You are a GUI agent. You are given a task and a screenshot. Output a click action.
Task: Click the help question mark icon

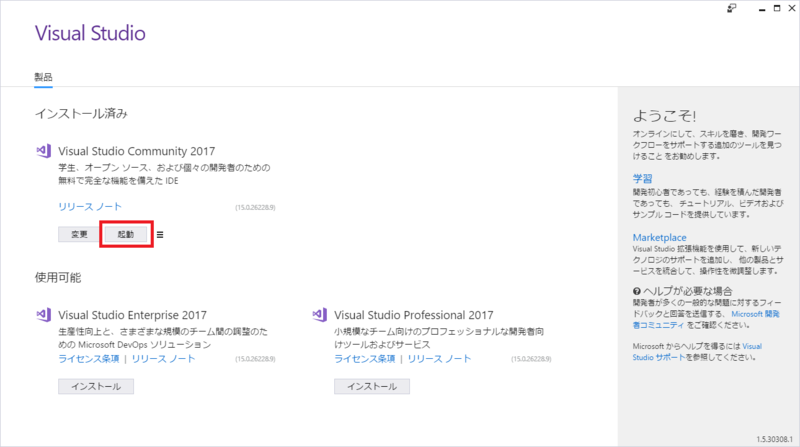pyautogui.click(x=637, y=291)
